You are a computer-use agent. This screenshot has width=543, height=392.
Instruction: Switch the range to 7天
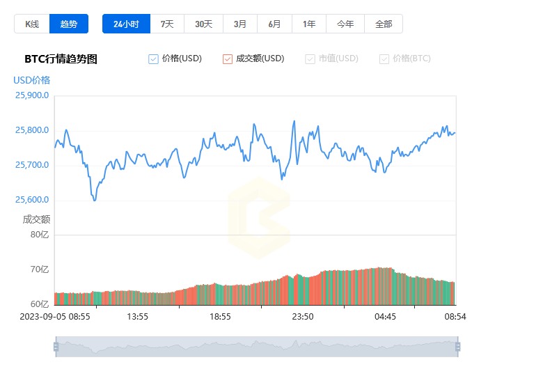point(167,24)
